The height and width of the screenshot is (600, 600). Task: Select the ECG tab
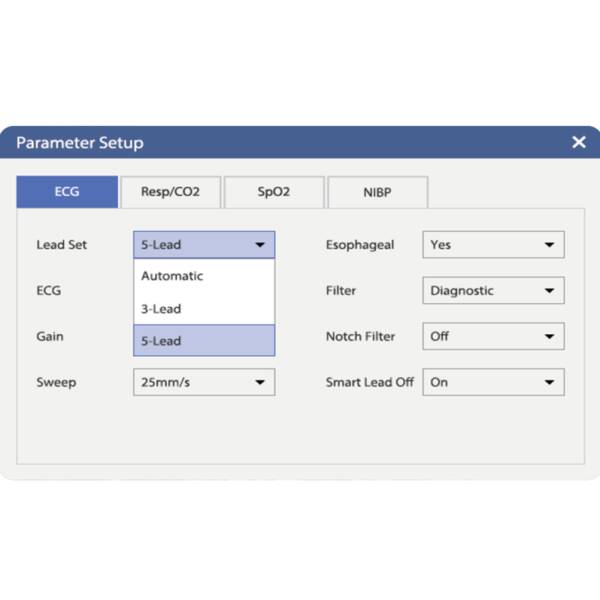66,191
